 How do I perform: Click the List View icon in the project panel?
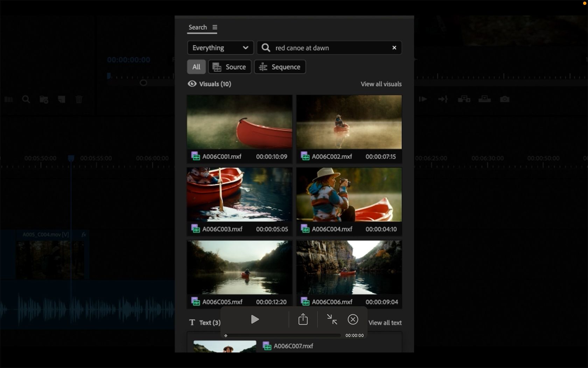point(9,99)
